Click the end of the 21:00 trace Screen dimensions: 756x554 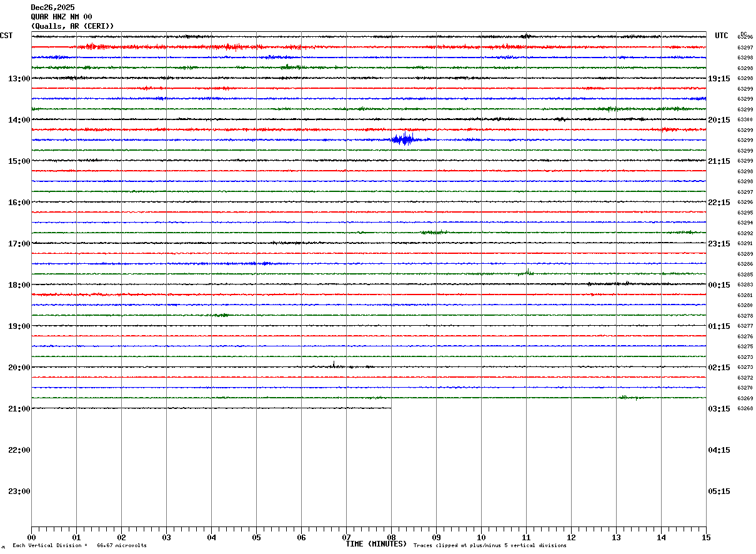390,408
